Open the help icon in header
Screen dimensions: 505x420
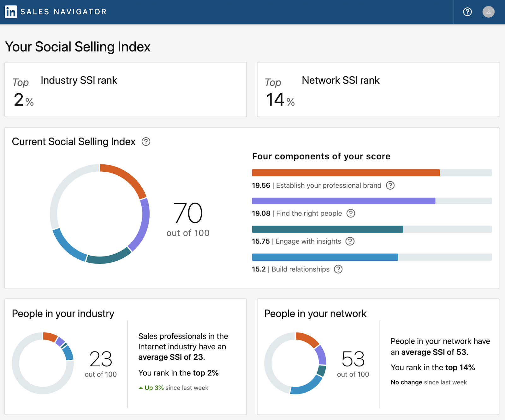click(x=467, y=12)
